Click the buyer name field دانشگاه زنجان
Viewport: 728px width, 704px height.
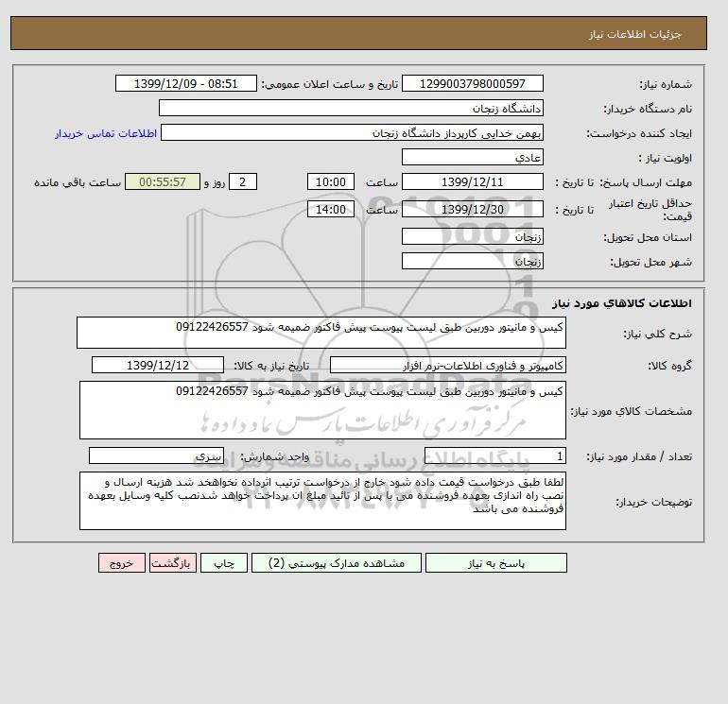[351, 108]
